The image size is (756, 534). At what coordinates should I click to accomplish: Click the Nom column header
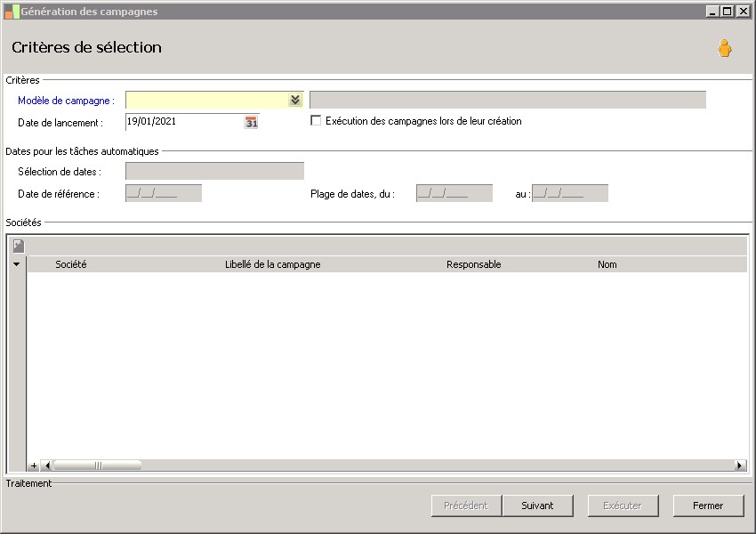[607, 264]
